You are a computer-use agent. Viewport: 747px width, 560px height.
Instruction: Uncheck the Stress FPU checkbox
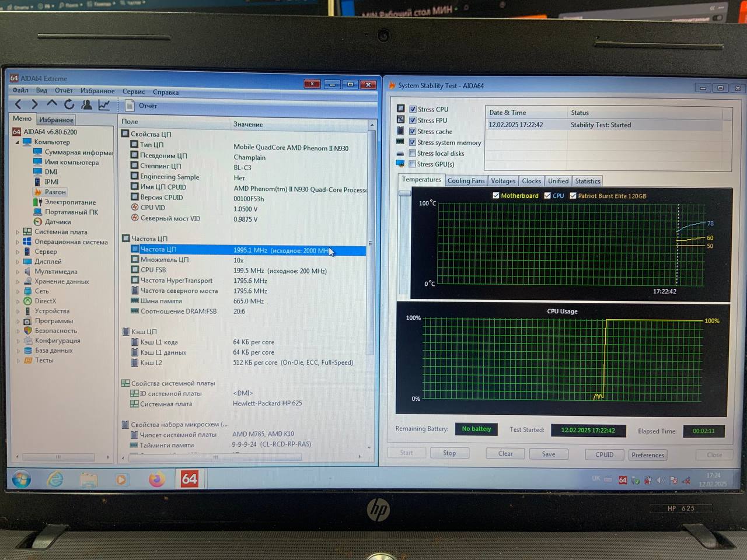tap(413, 120)
